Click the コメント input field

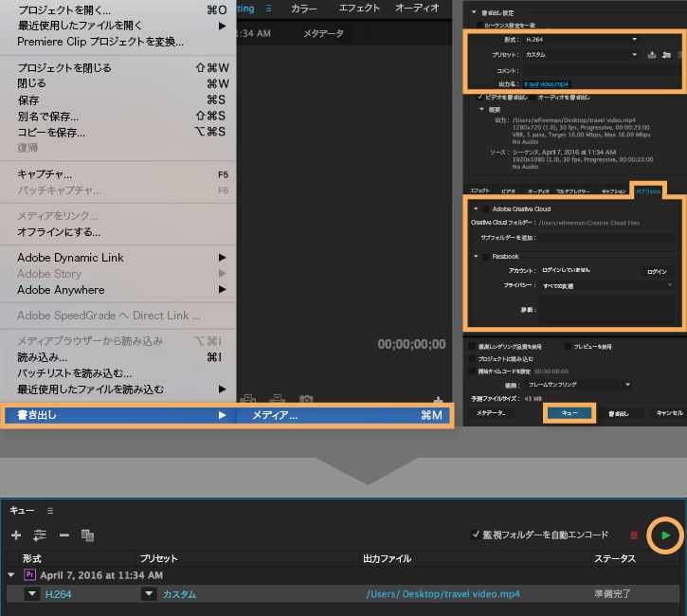point(603,70)
